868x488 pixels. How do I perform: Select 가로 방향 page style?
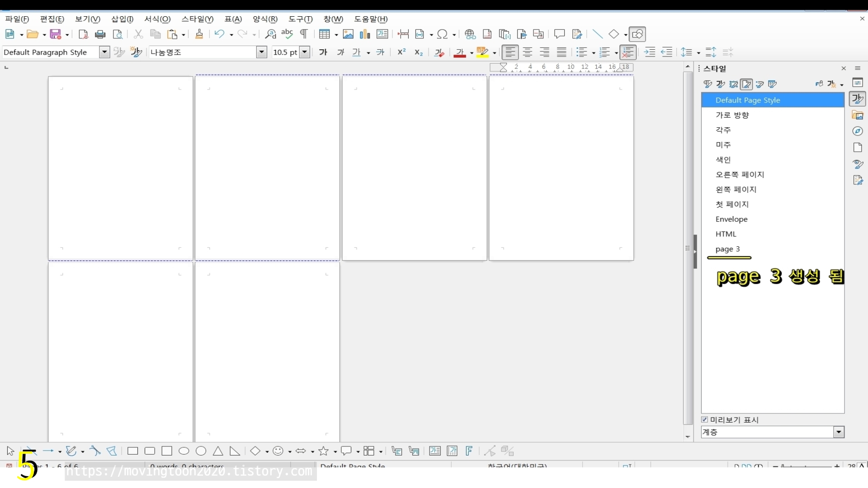pos(773,115)
